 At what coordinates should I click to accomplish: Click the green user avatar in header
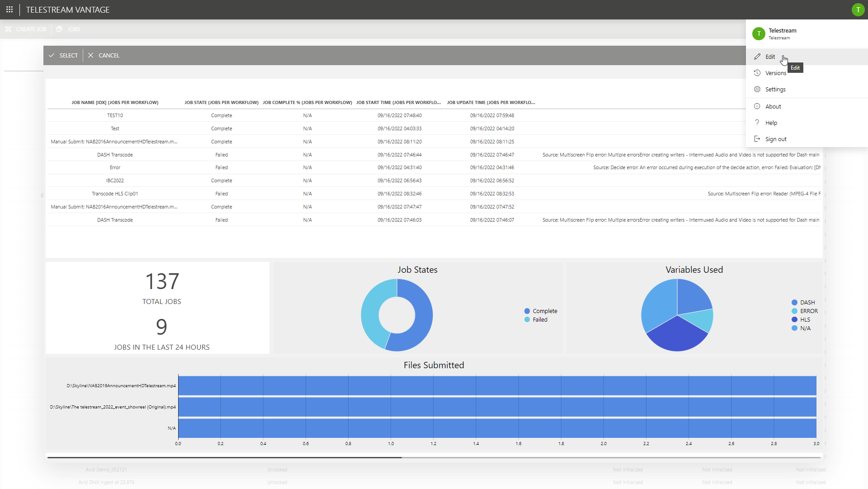click(858, 9)
